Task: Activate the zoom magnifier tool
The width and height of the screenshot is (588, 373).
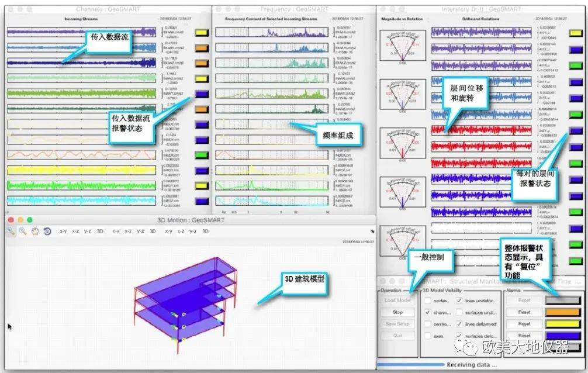Action: coord(23,232)
